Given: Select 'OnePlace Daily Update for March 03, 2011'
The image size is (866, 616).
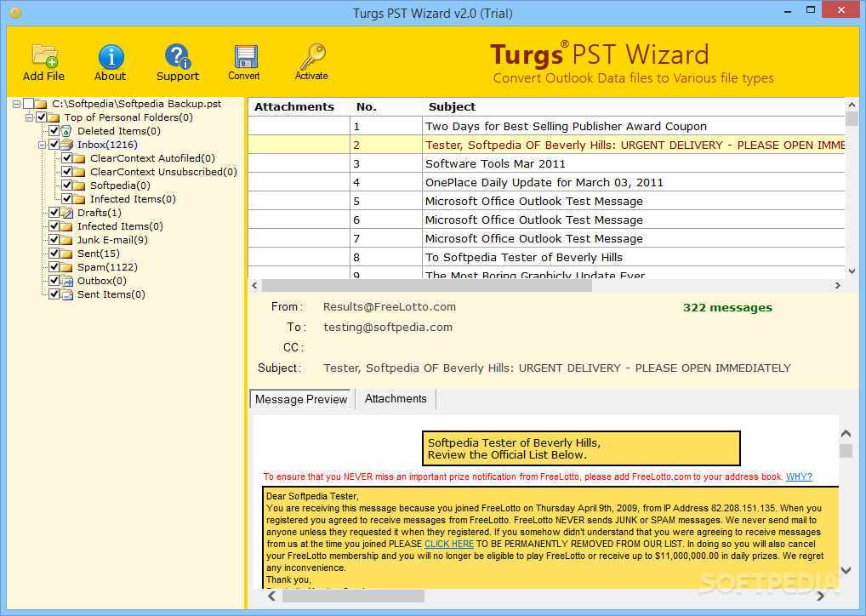Looking at the screenshot, I should tap(547, 183).
